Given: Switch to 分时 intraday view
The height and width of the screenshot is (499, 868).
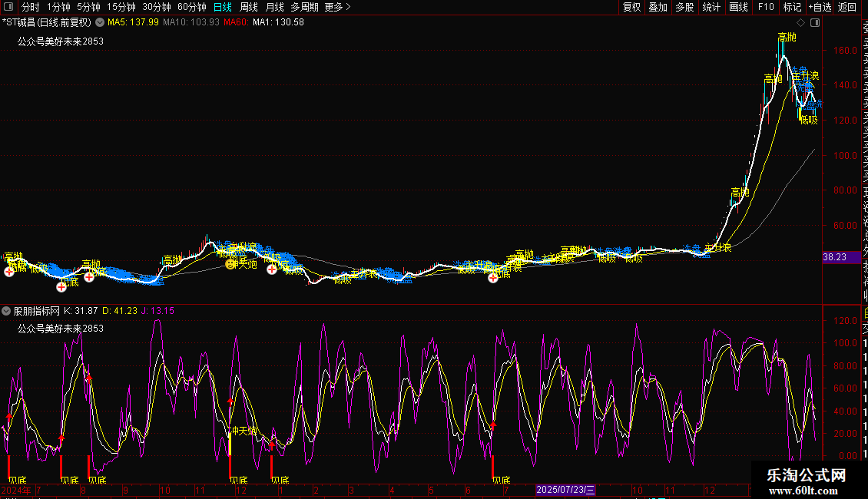Looking at the screenshot, I should pyautogui.click(x=30, y=7).
